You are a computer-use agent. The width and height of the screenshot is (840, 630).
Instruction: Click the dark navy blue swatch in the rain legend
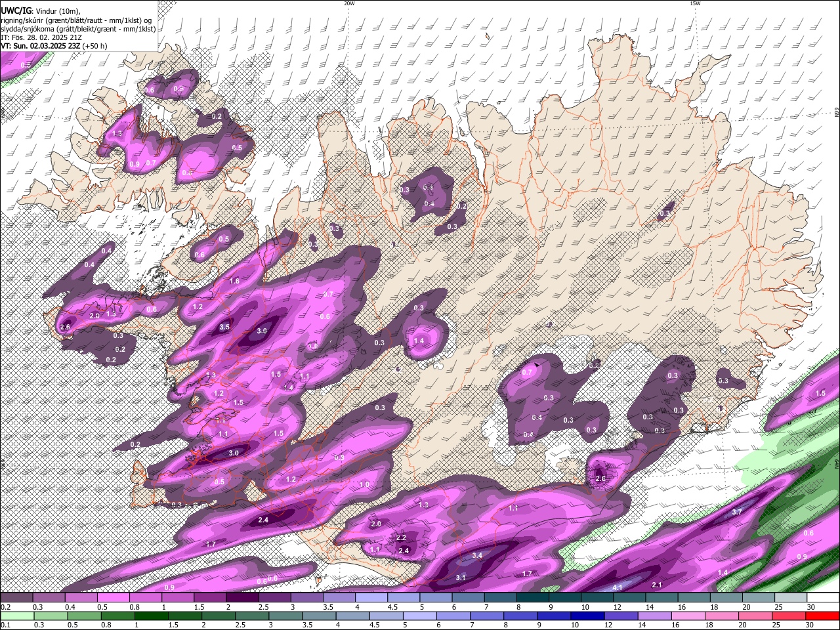pos(587,616)
